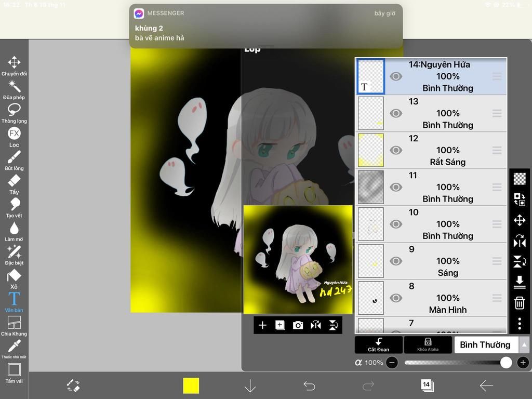Tap the undo arrow
532x399 pixels.
[310, 386]
